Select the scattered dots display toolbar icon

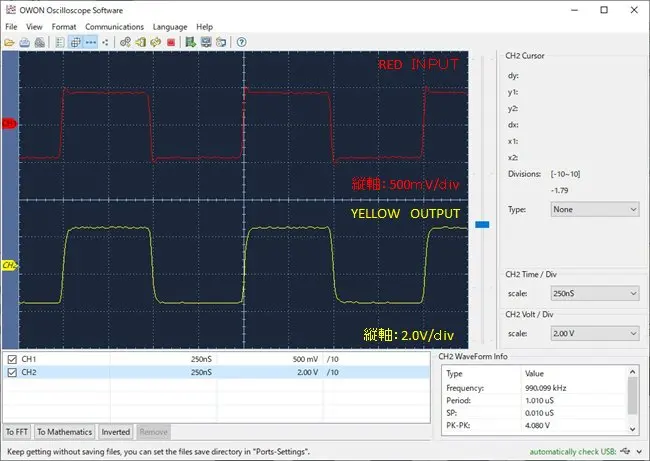click(105, 42)
